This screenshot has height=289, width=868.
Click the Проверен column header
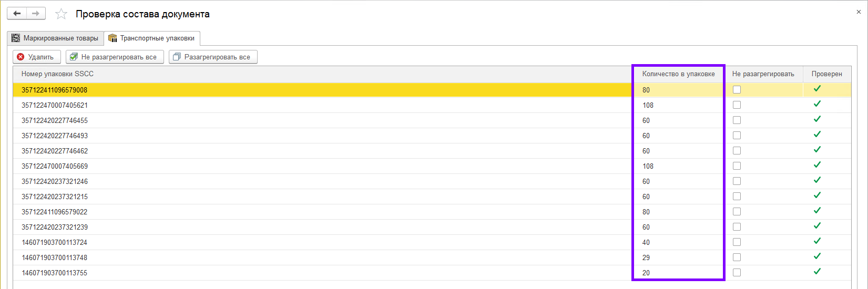coord(826,74)
